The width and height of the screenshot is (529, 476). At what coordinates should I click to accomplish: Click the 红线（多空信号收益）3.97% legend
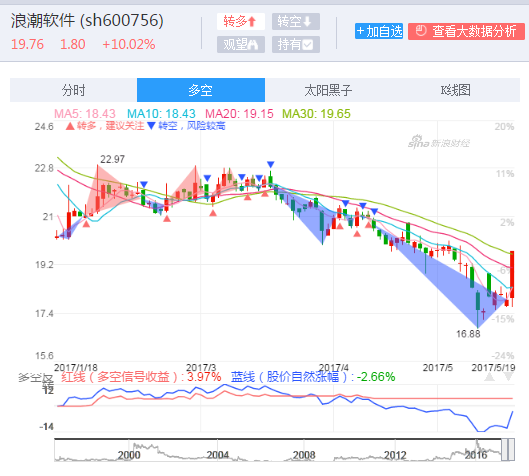click(x=141, y=376)
